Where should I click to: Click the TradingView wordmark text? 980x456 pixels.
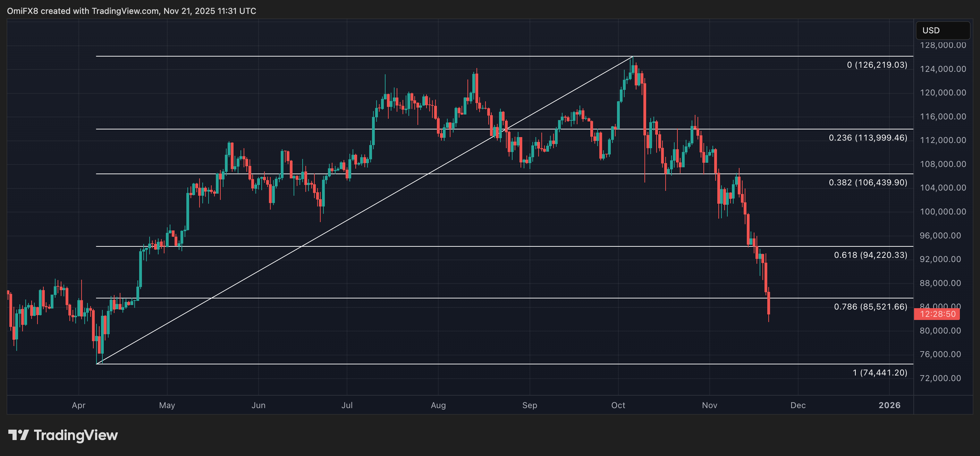[76, 435]
